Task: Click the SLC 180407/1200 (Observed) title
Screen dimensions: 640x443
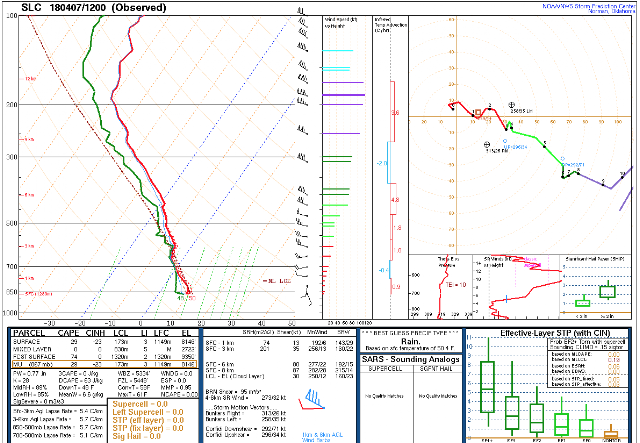Action: click(94, 7)
